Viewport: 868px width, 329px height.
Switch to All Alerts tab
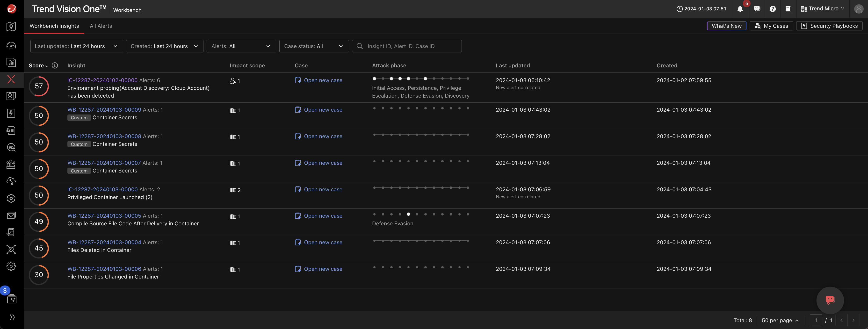point(101,26)
